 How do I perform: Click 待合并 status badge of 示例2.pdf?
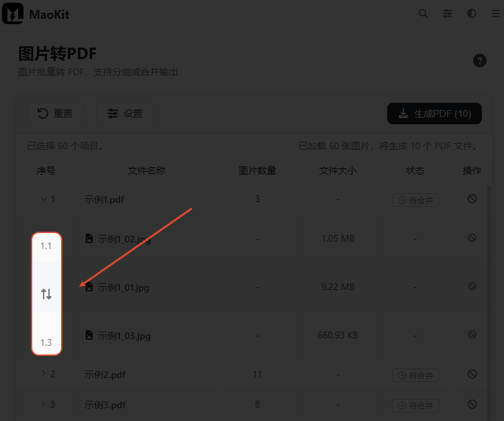pos(415,375)
